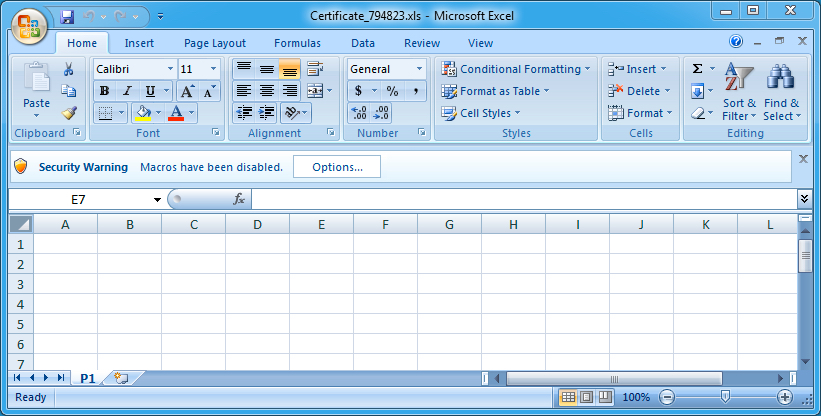Image resolution: width=821 pixels, height=416 pixels.
Task: Expand Conditional Formatting menu
Action: coord(516,69)
